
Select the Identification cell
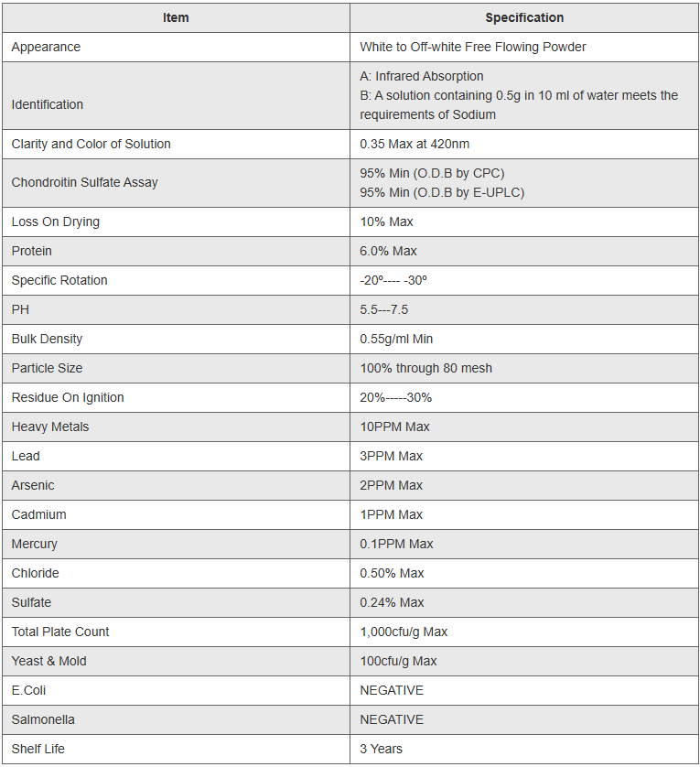tap(48, 104)
